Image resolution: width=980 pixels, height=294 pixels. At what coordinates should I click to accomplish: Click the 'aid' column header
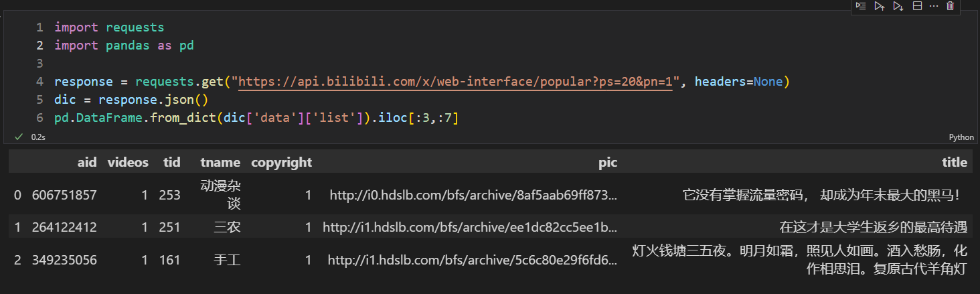[87, 162]
